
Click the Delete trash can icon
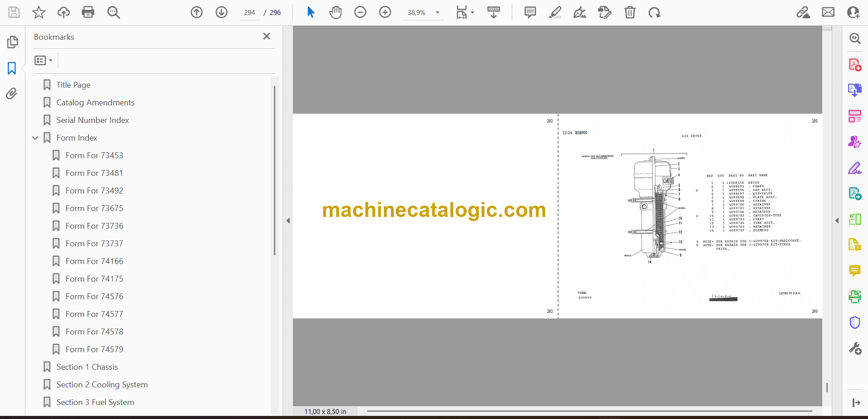point(630,12)
